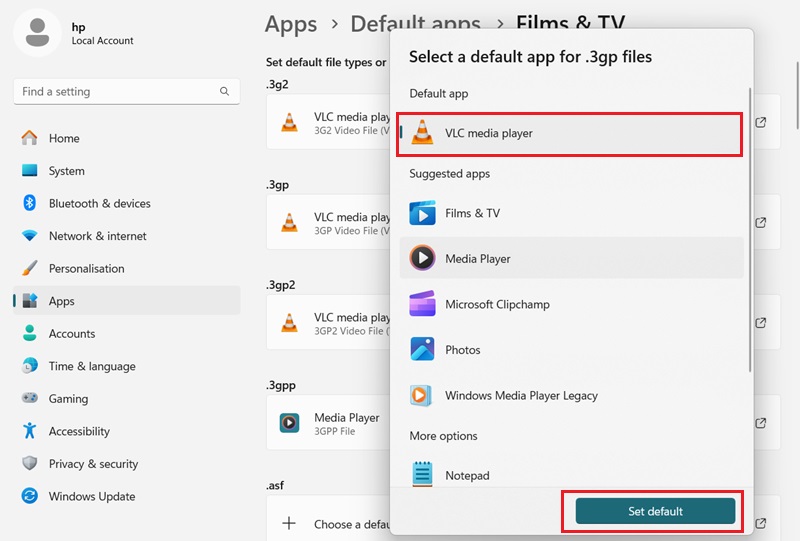Open Network & internet settings
Viewport: 800px width, 541px height.
point(127,236)
